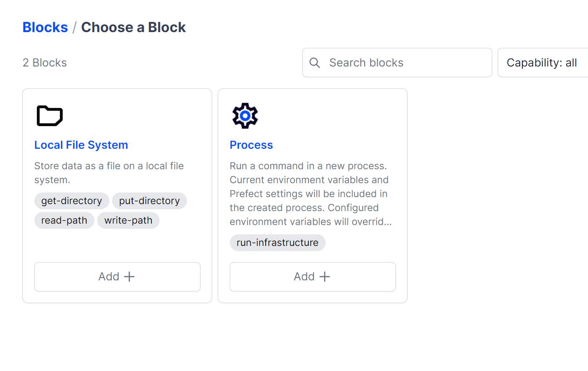The width and height of the screenshot is (588, 371).
Task: Select the put-directory capability tag
Action: tap(149, 200)
